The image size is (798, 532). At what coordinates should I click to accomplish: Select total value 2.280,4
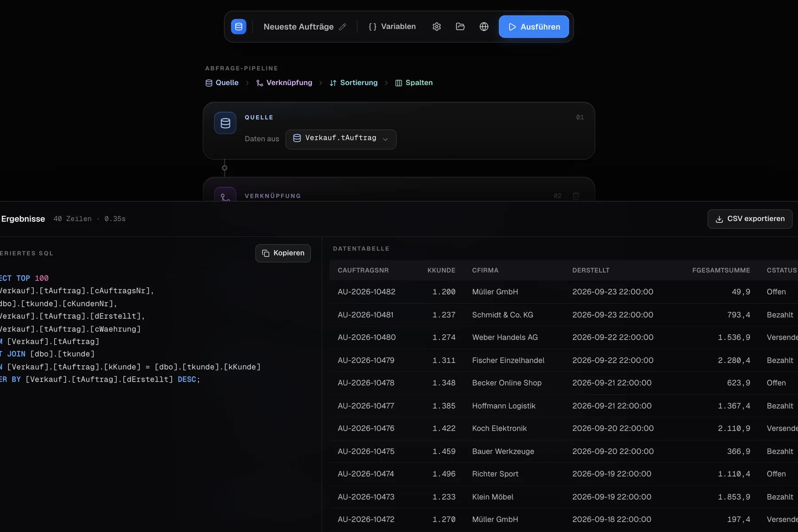click(734, 360)
